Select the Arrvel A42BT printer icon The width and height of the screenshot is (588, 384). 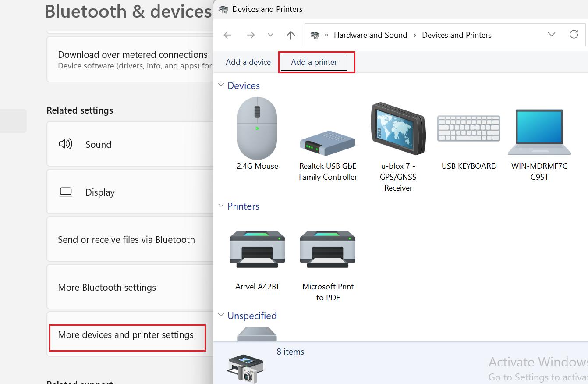[x=257, y=249]
